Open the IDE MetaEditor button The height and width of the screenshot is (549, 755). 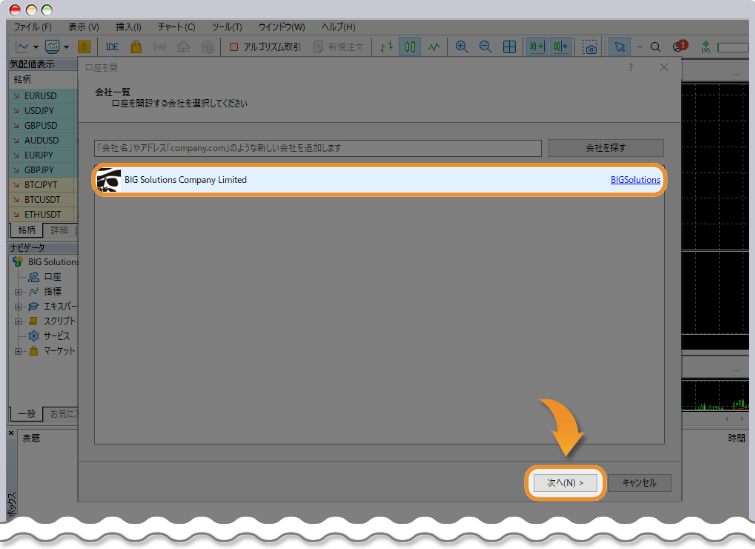click(x=112, y=47)
